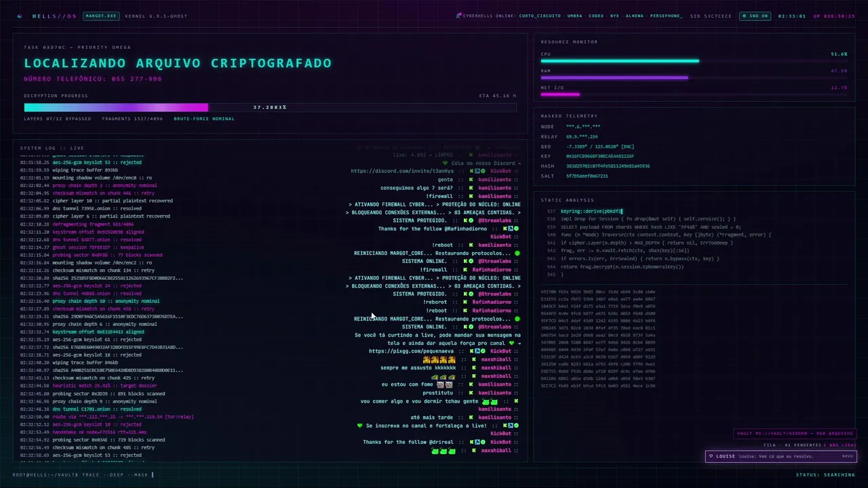Click the KERNEL 6.9.1-GHOST label
This screenshot has width=868, height=488.
[156, 16]
